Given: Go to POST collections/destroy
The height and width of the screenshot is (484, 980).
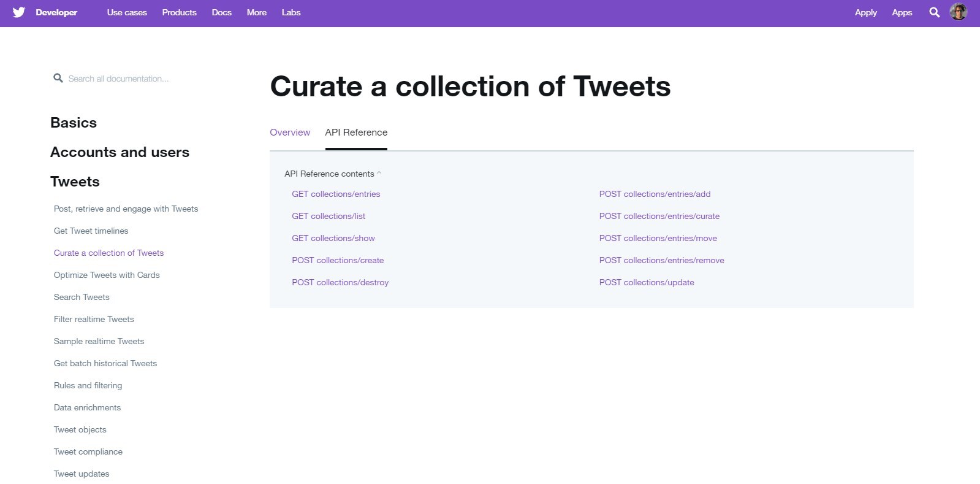Looking at the screenshot, I should (x=340, y=282).
